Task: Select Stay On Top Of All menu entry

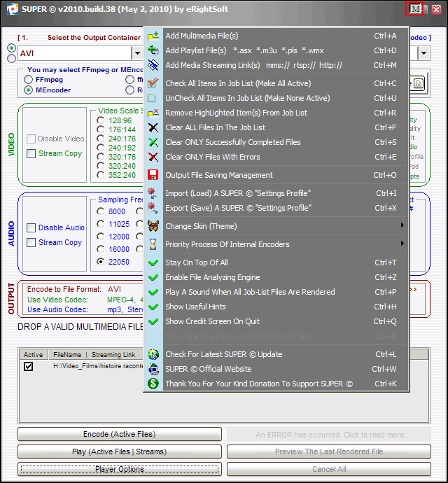Action: tap(276, 262)
